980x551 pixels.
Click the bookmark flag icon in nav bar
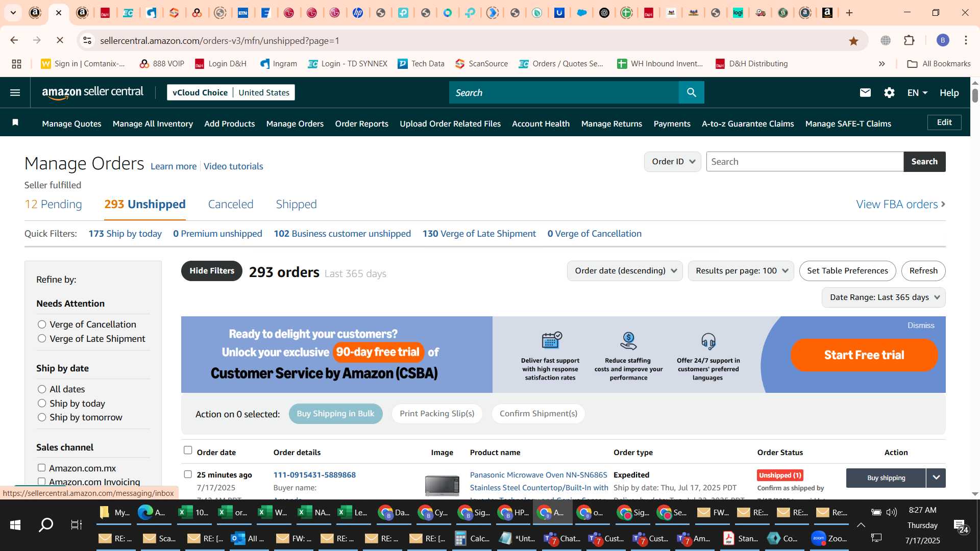point(15,122)
